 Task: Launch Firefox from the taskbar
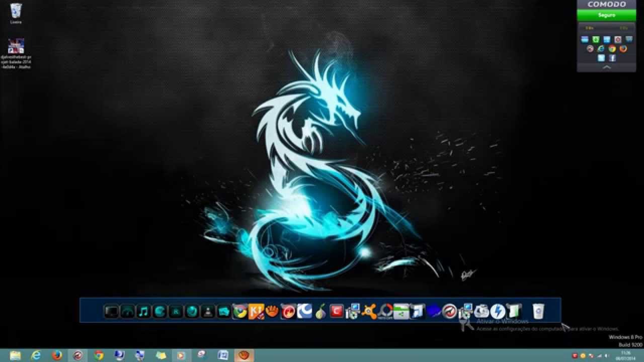[x=57, y=355]
